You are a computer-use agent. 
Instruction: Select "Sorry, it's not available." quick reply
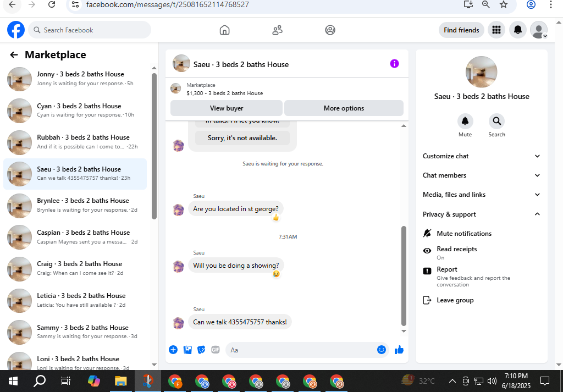point(242,138)
